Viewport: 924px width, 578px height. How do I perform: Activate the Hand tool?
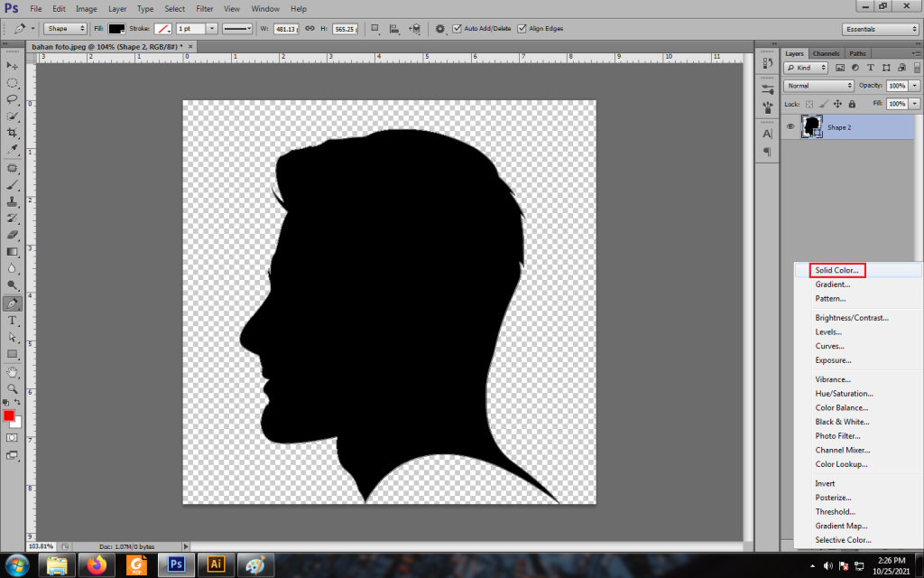click(x=13, y=371)
